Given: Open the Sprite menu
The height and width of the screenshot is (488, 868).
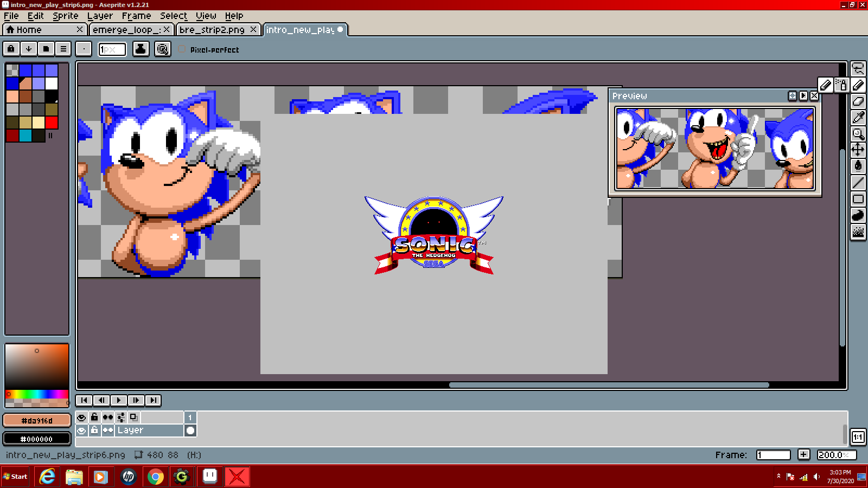Looking at the screenshot, I should [x=66, y=16].
